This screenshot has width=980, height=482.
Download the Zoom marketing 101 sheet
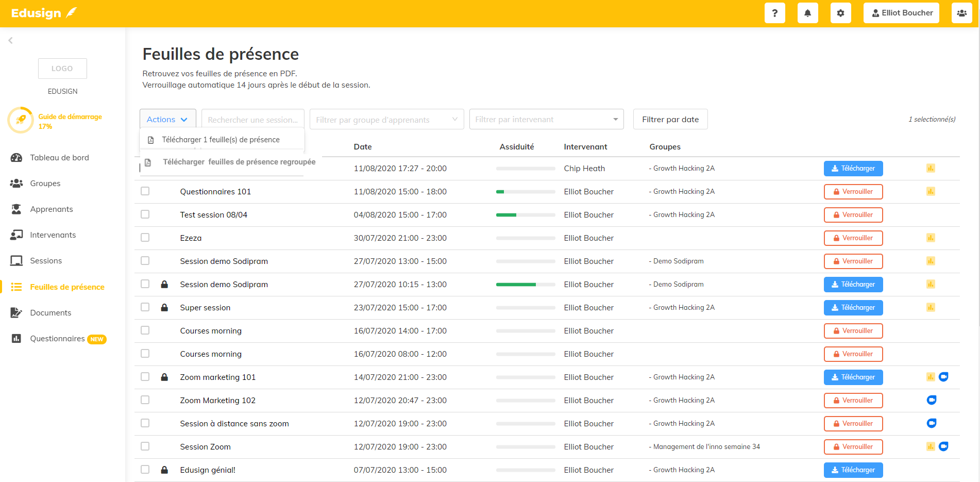[x=853, y=377]
